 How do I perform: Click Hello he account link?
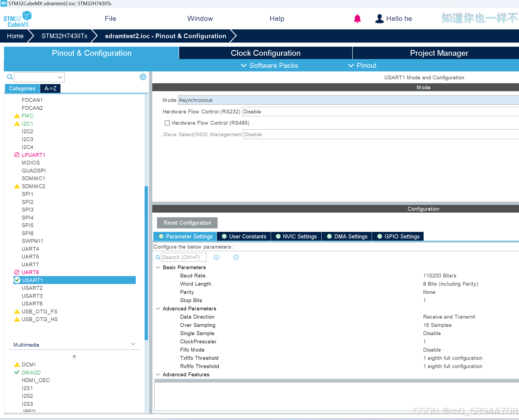click(399, 19)
